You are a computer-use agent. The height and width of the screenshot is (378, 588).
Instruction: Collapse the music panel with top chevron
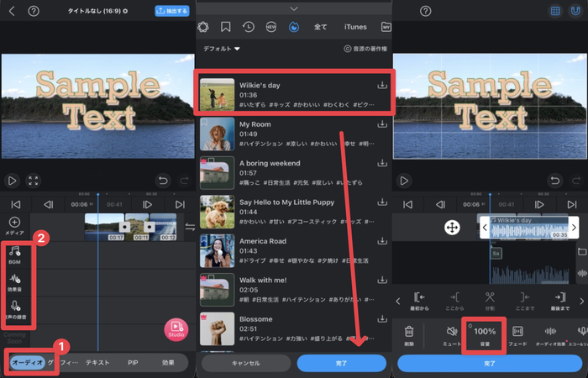pyautogui.click(x=293, y=8)
